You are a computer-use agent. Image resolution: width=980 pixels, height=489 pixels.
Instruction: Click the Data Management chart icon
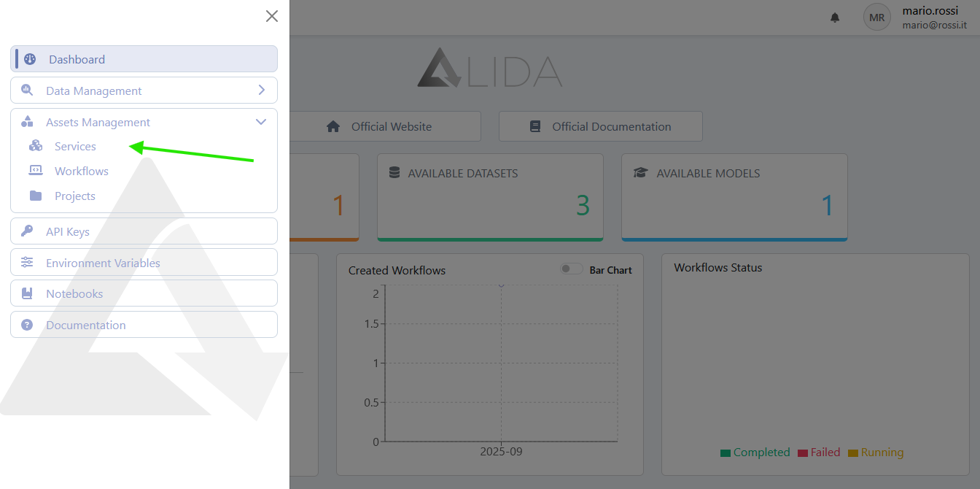tap(27, 91)
